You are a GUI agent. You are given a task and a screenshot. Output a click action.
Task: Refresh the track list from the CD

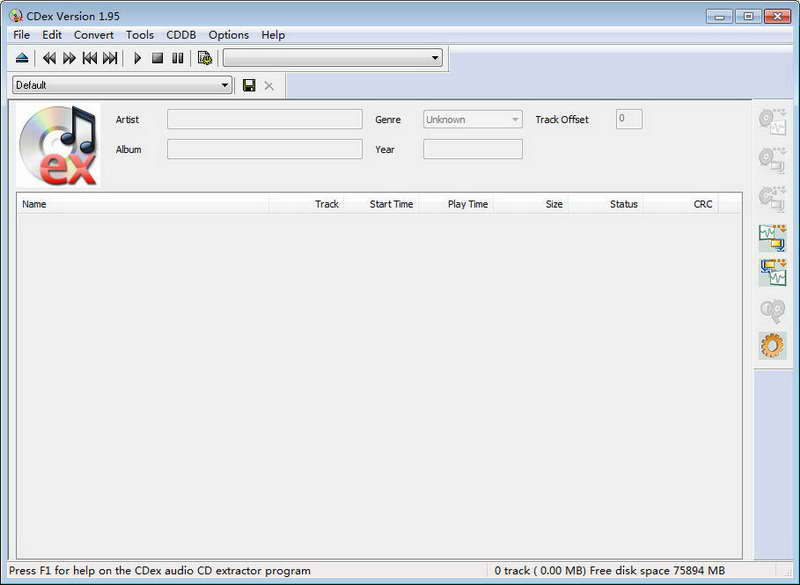[202, 59]
